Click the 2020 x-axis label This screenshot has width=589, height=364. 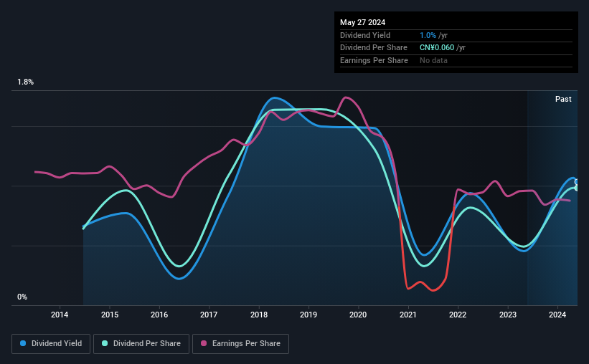click(358, 315)
